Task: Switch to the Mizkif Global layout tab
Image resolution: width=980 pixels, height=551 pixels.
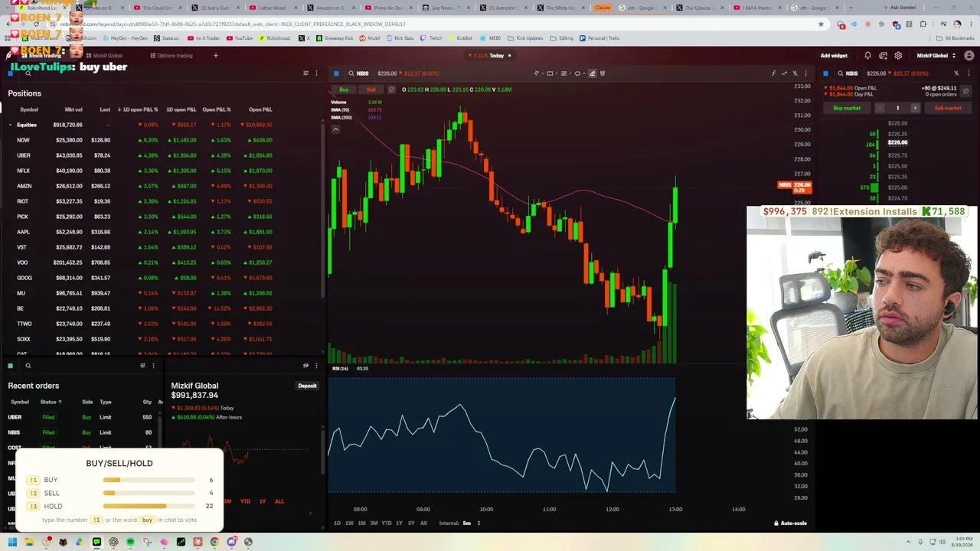Action: point(103,56)
